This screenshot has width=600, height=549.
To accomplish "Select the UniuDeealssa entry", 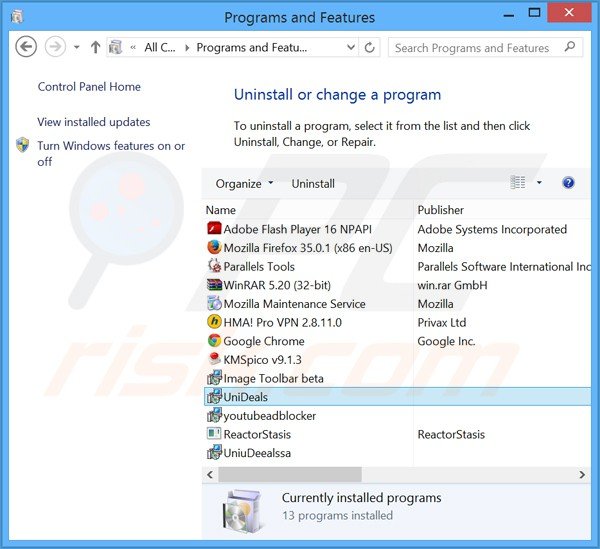I will click(x=397, y=453).
